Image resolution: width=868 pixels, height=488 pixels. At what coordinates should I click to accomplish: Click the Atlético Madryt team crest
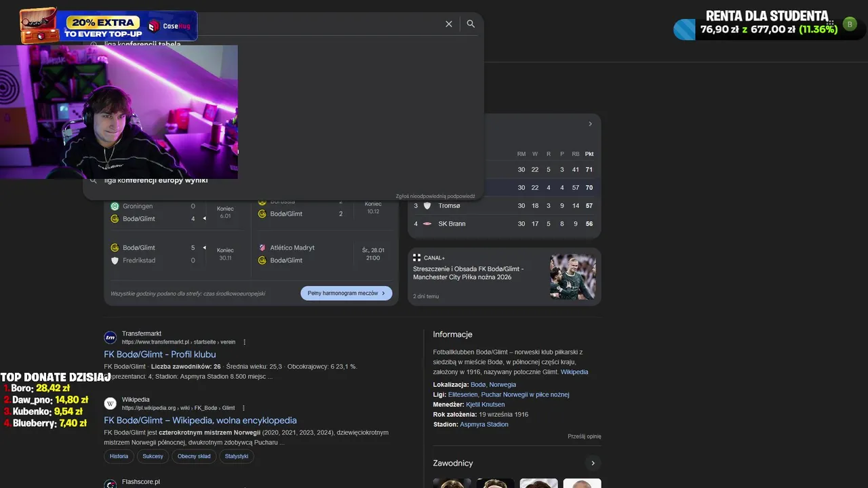tap(262, 247)
